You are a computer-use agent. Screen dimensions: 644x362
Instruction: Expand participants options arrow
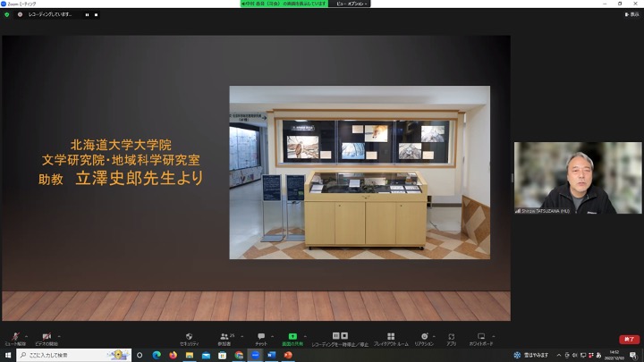point(241,336)
